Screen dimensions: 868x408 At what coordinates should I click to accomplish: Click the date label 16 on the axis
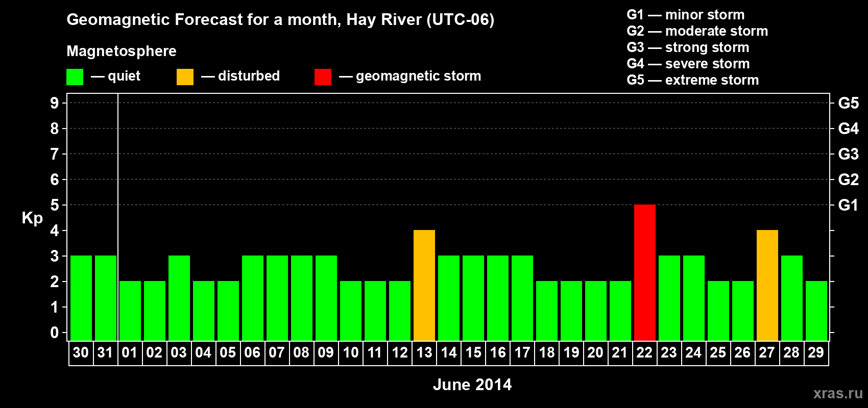pyautogui.click(x=498, y=352)
